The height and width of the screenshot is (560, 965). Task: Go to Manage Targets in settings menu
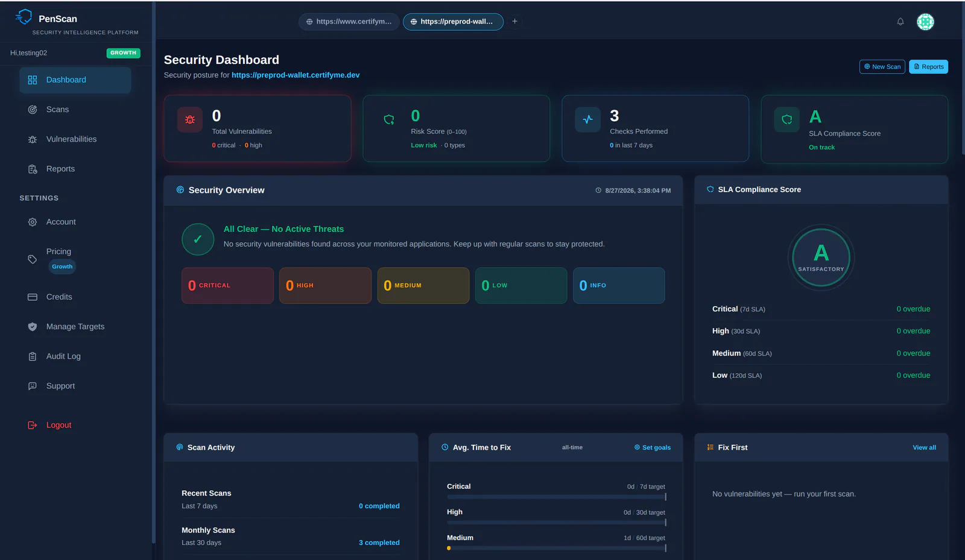pyautogui.click(x=75, y=327)
